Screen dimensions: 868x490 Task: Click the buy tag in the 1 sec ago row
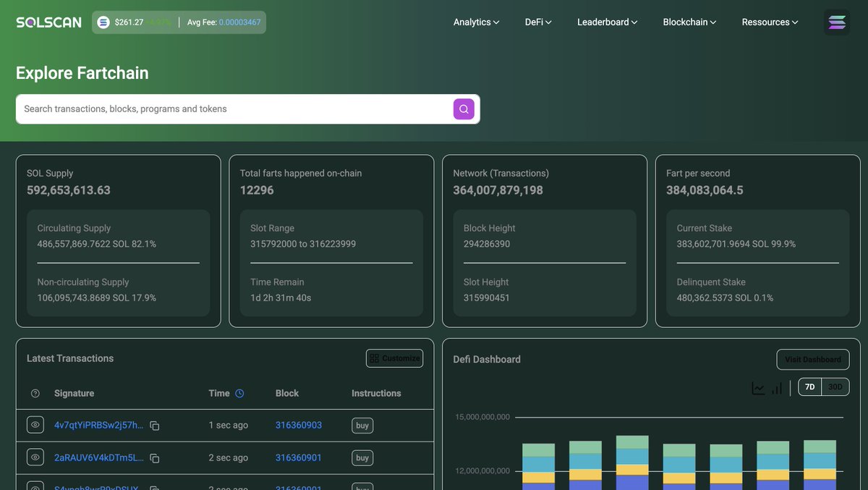(x=362, y=426)
